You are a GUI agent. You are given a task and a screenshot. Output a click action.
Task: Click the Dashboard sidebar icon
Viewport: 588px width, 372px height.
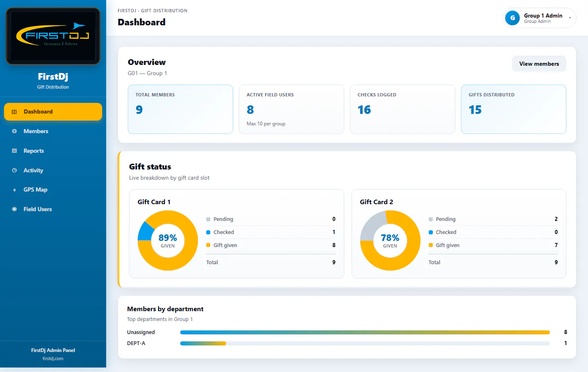coord(14,112)
